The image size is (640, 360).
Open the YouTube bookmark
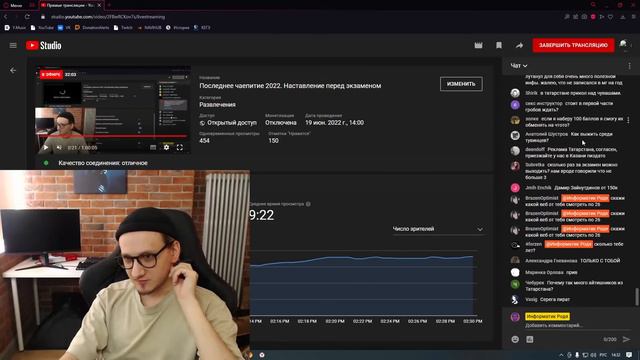[x=42, y=28]
